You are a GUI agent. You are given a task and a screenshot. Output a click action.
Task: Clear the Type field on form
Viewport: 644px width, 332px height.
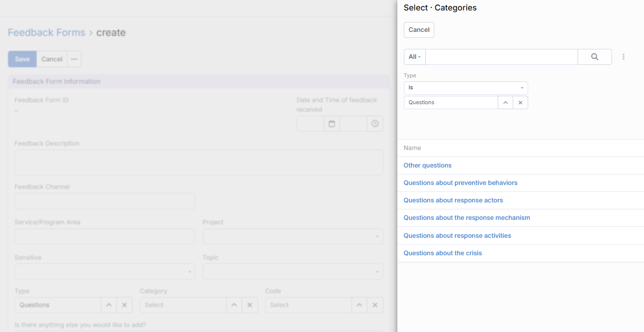click(x=124, y=305)
